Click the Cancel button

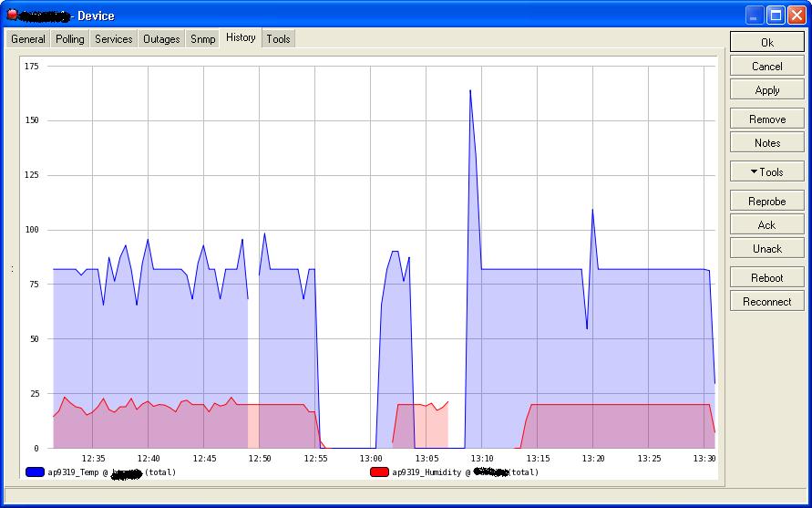767,66
